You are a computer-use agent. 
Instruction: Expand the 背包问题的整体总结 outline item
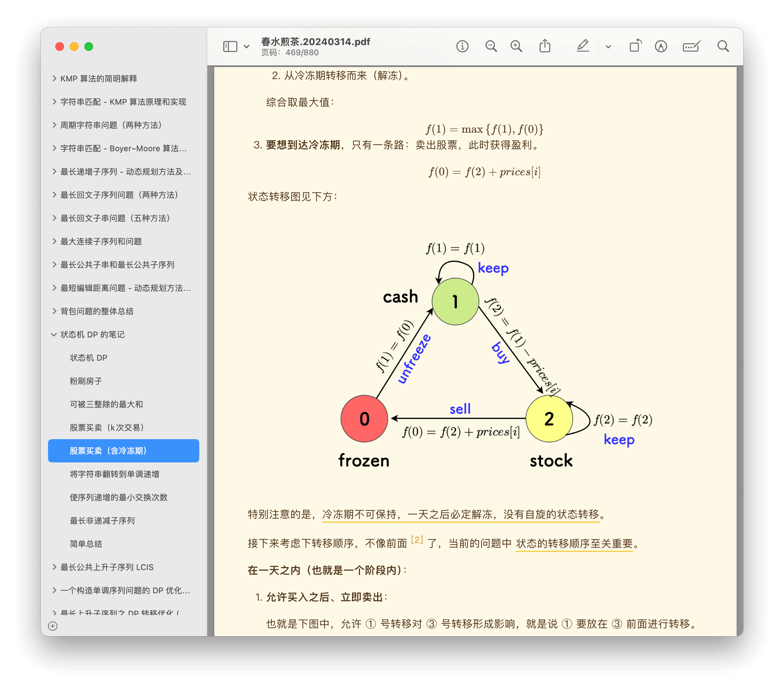(x=54, y=311)
